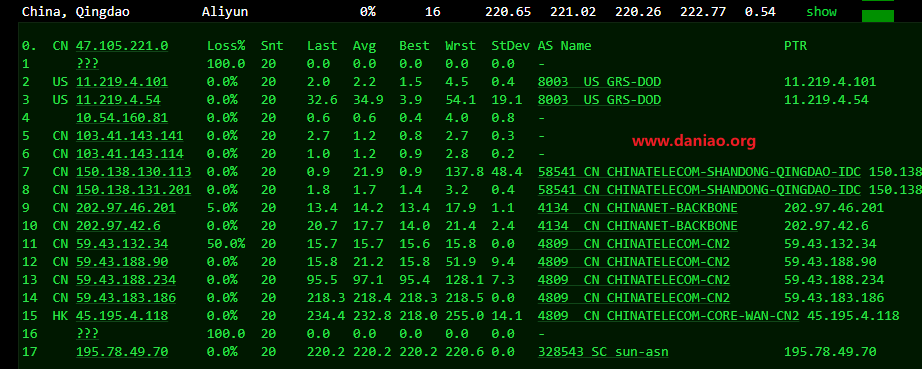Image resolution: width=922 pixels, height=369 pixels.
Task: Click PTR text 195.78.49.70
Action: click(x=830, y=352)
